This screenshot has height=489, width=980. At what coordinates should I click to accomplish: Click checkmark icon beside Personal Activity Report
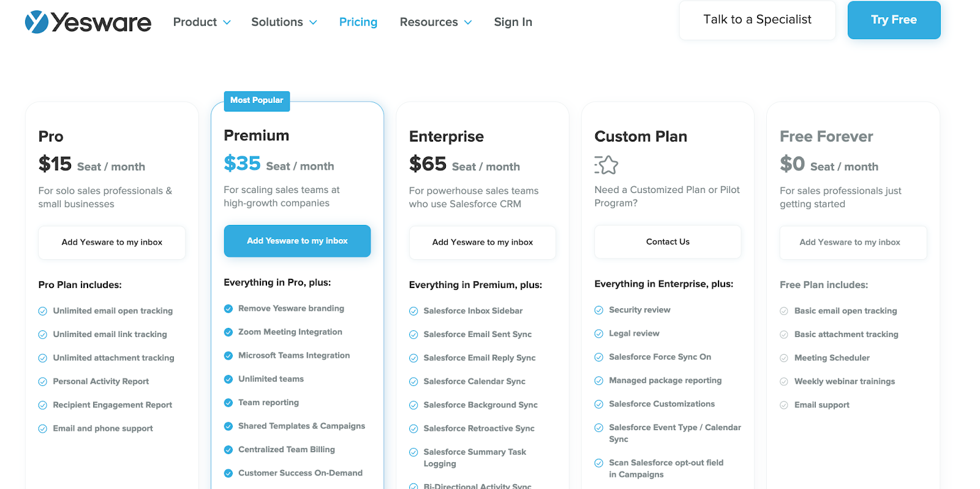click(x=43, y=382)
